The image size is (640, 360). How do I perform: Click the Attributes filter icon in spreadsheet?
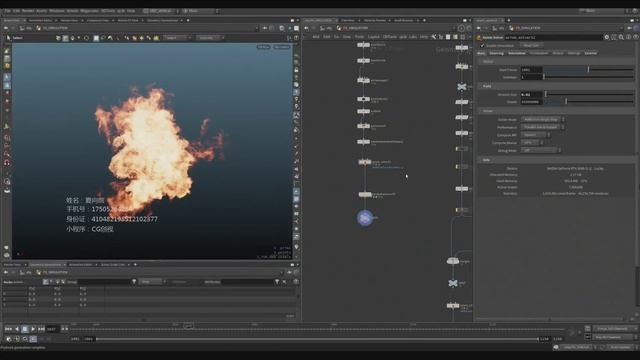(x=277, y=282)
